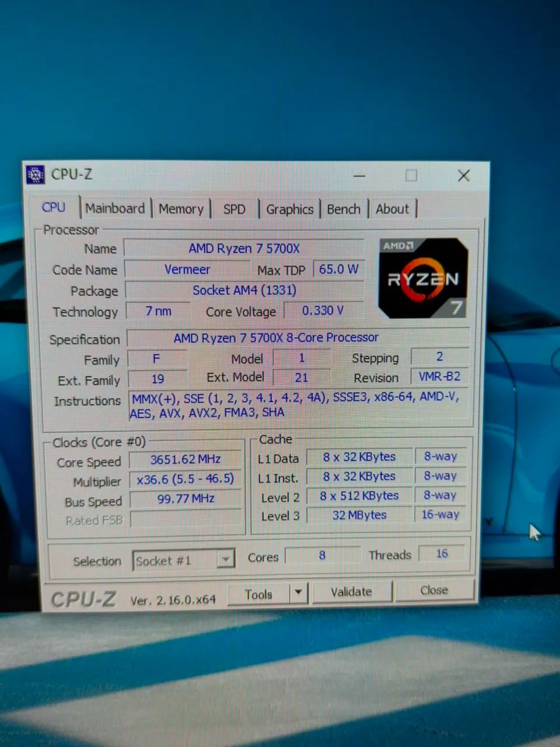Click the Level 3 16-way field
The image size is (560, 747).
pyautogui.click(x=440, y=514)
